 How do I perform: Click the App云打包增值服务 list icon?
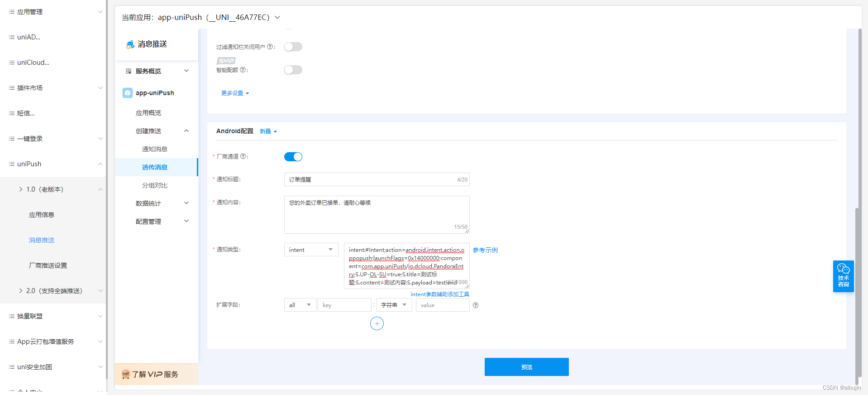[x=11, y=342]
